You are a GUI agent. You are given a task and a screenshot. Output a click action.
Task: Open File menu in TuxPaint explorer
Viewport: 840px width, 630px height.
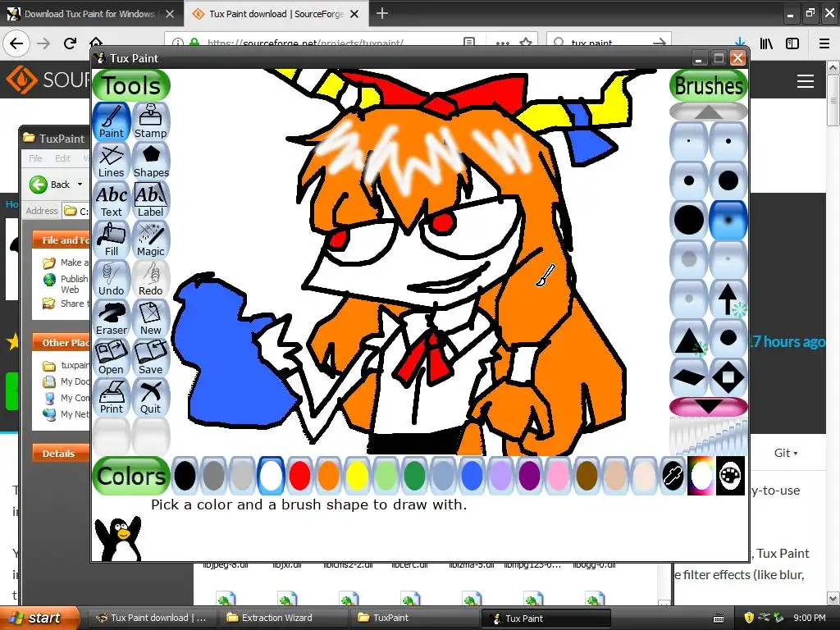[35, 158]
